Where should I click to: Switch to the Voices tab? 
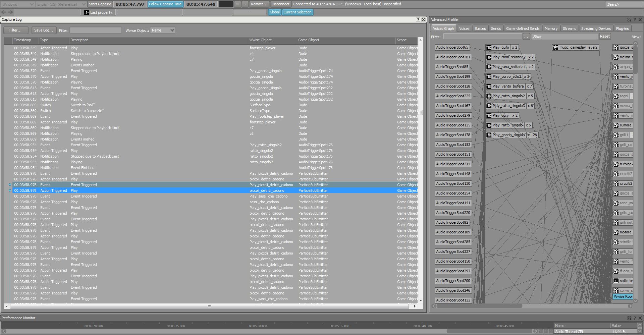pyautogui.click(x=464, y=29)
